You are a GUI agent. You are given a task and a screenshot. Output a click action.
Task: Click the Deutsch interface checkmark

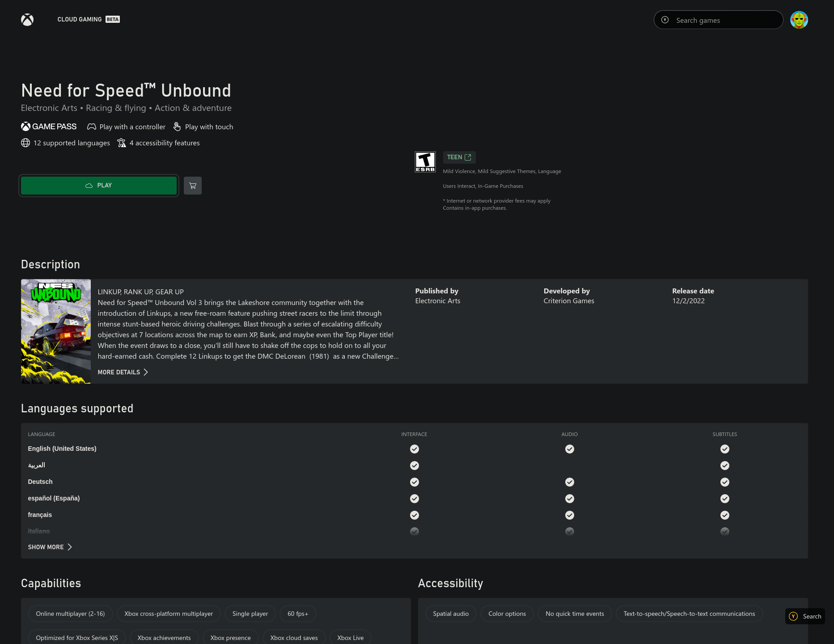coord(415,482)
